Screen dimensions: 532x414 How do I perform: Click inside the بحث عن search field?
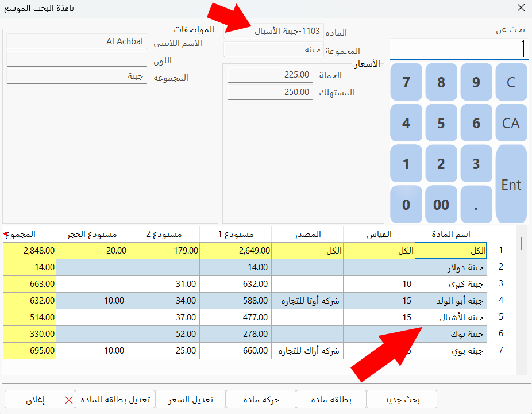point(457,48)
